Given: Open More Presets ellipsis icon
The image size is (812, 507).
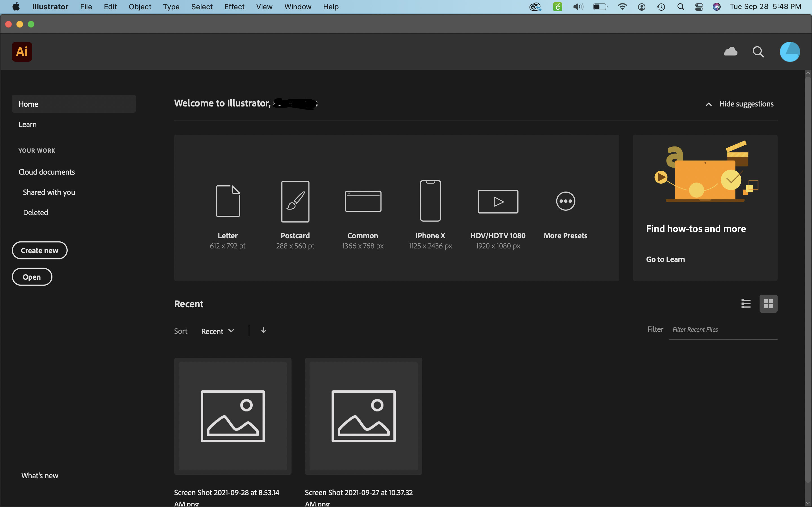Looking at the screenshot, I should click(x=565, y=201).
